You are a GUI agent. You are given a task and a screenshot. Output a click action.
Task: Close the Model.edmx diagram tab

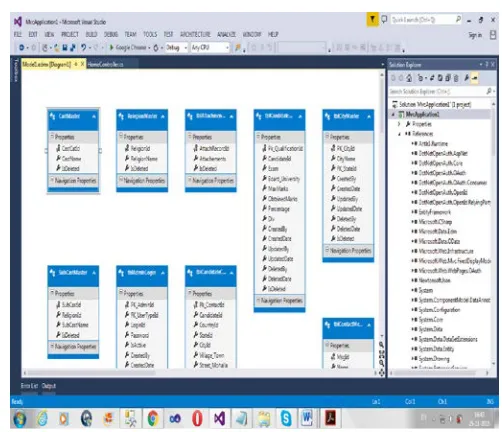(x=82, y=64)
